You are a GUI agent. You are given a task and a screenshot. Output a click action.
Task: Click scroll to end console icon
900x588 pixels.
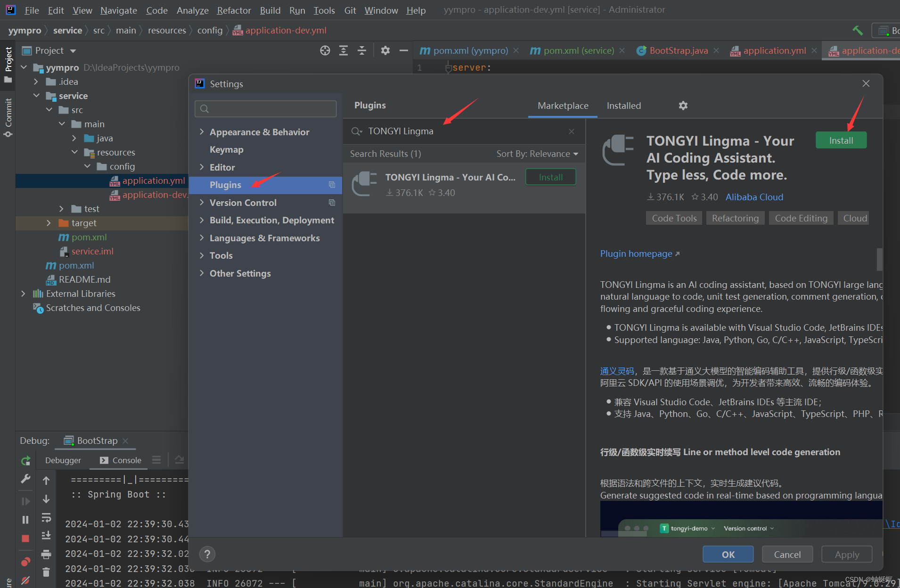click(46, 536)
